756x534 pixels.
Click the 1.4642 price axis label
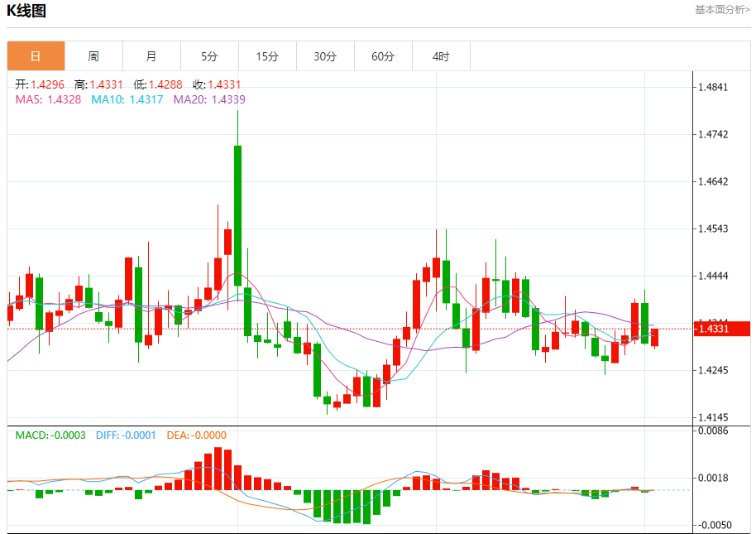713,182
